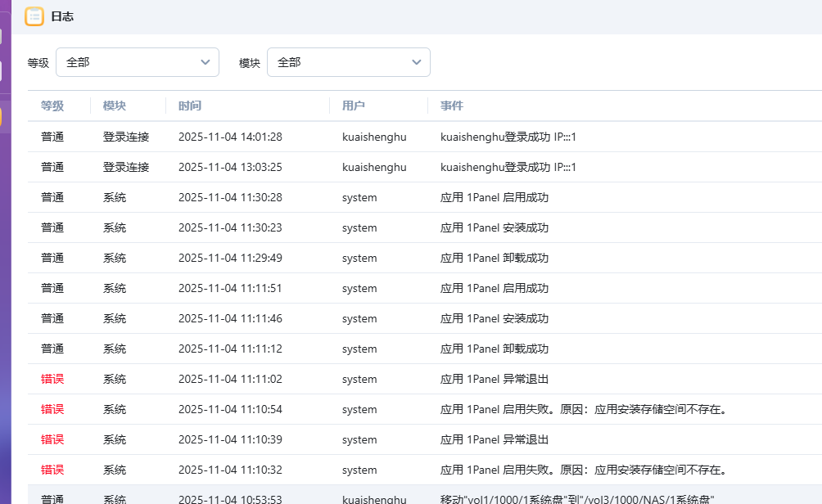Select the 11:10:54 启用失败 error event text
Screen dimensions: 822x504
click(583, 409)
